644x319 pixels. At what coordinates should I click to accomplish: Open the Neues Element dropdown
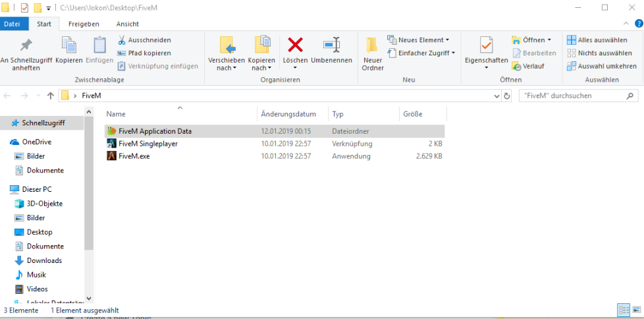tap(418, 40)
